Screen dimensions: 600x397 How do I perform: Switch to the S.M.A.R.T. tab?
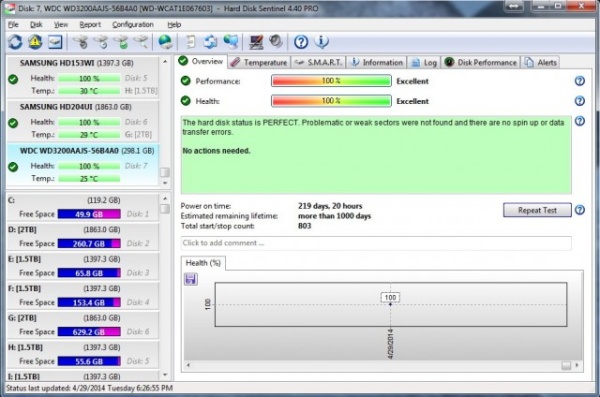click(x=319, y=62)
